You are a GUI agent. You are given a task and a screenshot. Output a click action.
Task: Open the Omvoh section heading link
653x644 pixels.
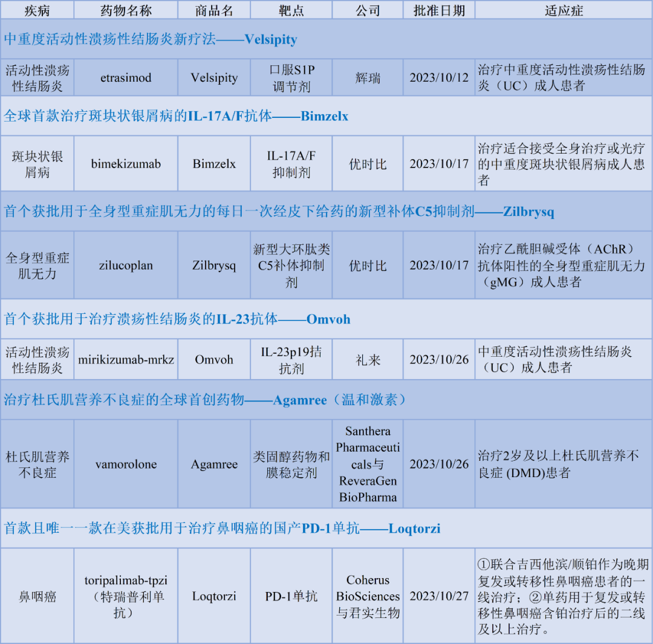pos(175,319)
